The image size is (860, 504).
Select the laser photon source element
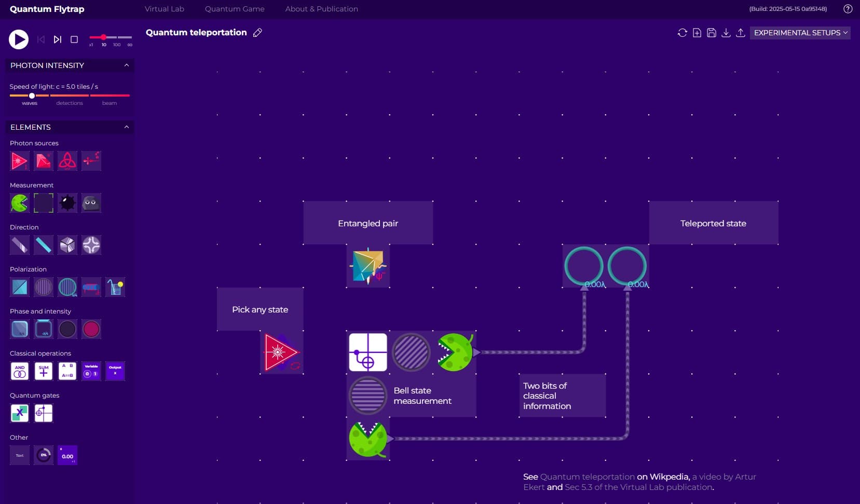point(20,161)
